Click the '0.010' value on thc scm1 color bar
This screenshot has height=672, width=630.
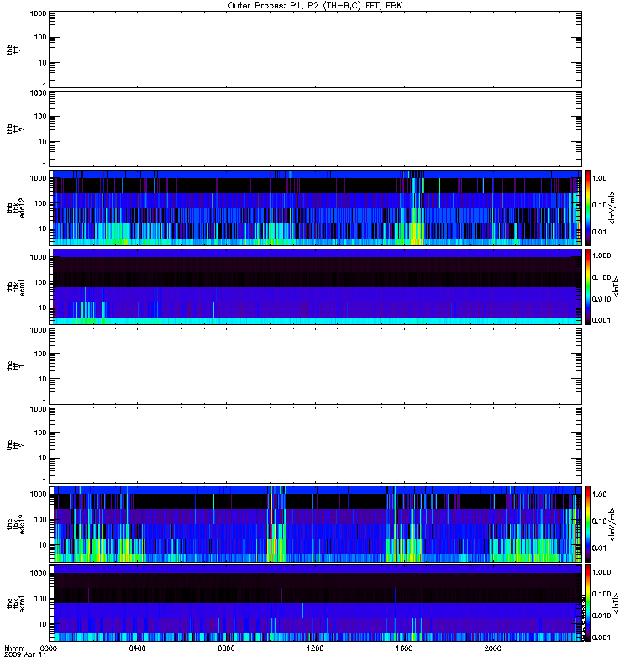[x=601, y=616]
